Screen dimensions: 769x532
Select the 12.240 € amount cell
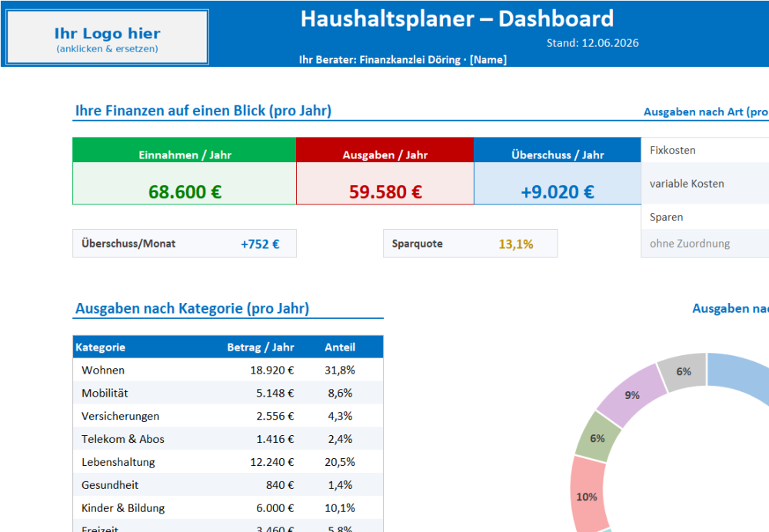click(x=272, y=462)
